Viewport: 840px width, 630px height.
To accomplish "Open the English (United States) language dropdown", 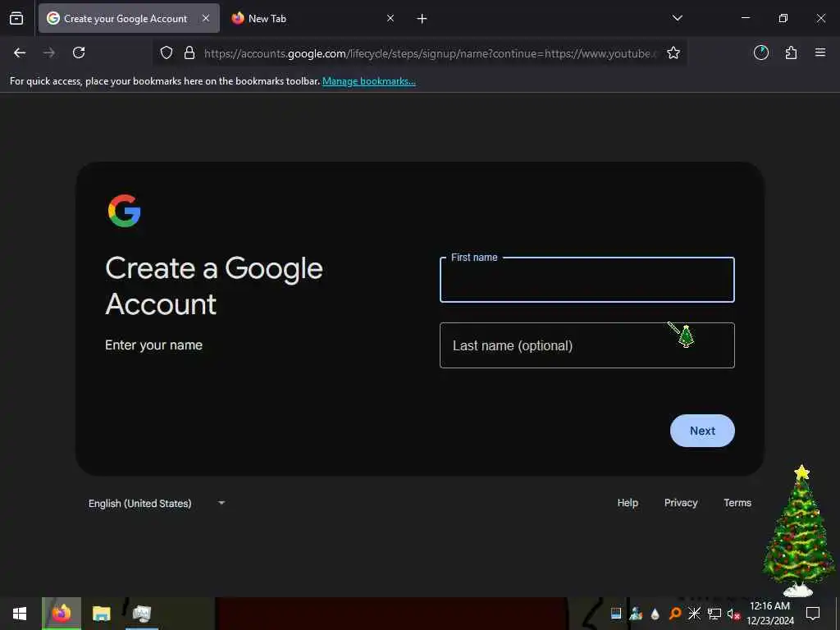I will tap(157, 503).
